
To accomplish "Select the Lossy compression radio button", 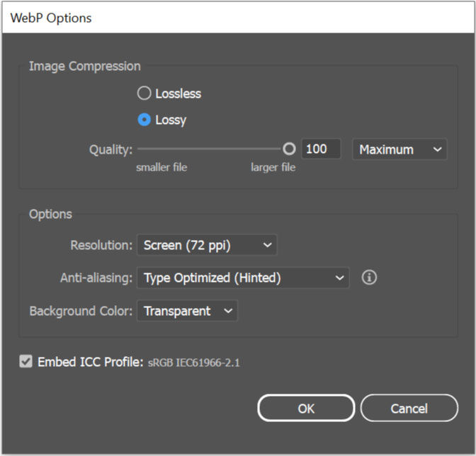I will click(x=144, y=120).
